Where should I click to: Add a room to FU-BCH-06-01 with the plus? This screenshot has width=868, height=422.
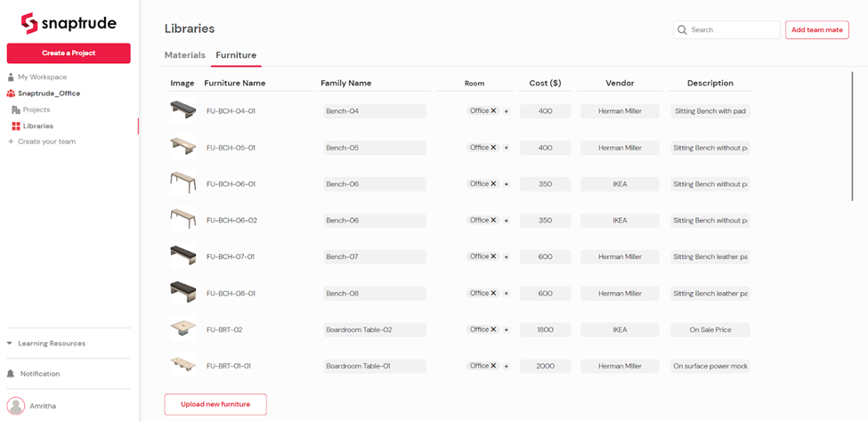tap(507, 184)
